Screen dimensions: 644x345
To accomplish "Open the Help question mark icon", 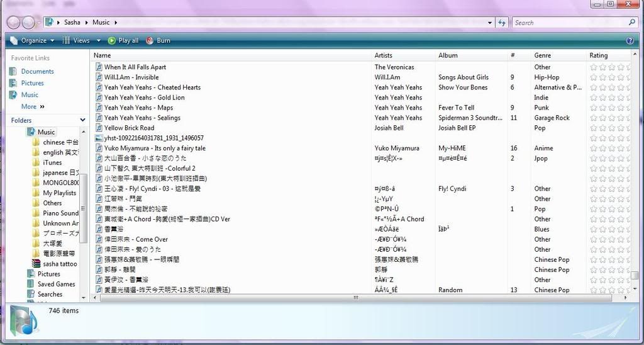I will (x=630, y=41).
